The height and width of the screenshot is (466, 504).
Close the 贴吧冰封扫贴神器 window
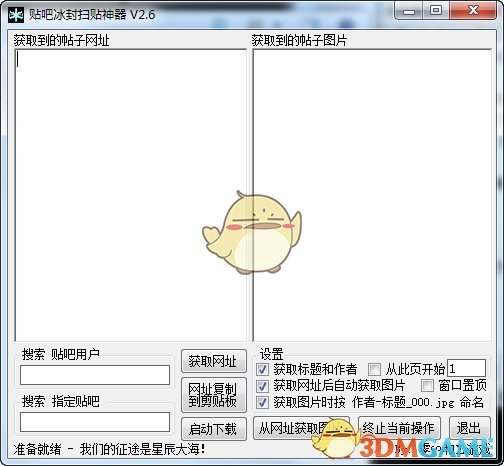473,11
